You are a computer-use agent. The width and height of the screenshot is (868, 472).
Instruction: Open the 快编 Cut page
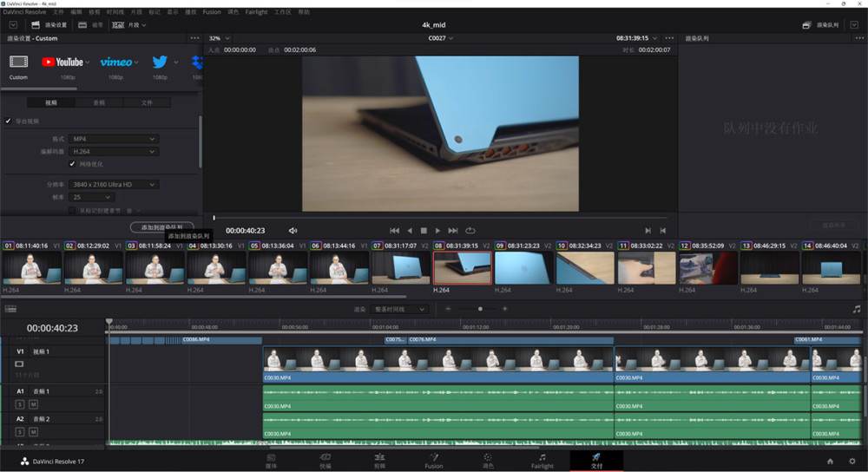pyautogui.click(x=325, y=461)
